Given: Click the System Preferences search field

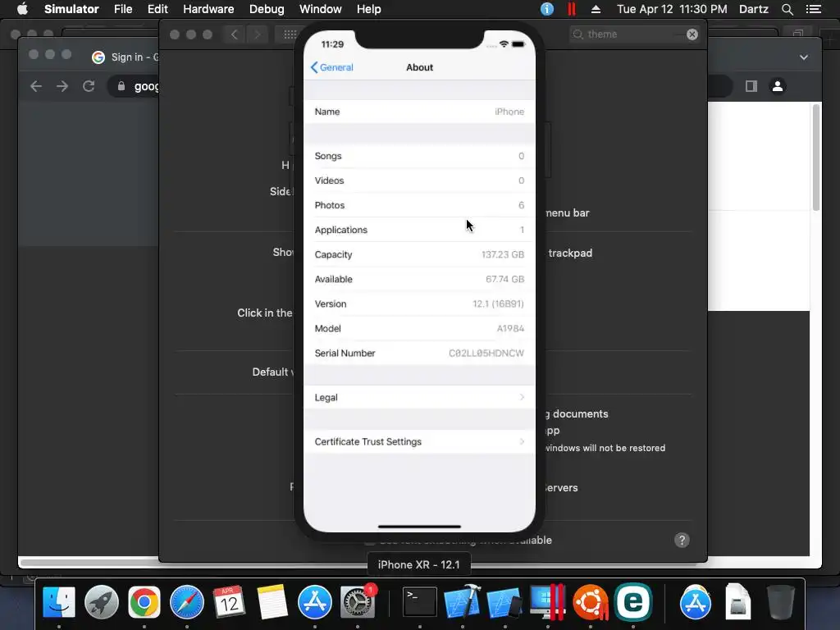Looking at the screenshot, I should click(634, 34).
